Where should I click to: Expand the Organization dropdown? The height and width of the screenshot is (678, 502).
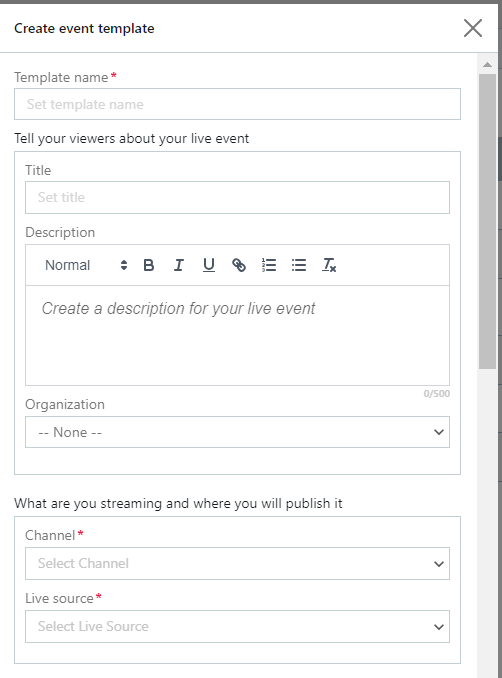coord(237,432)
